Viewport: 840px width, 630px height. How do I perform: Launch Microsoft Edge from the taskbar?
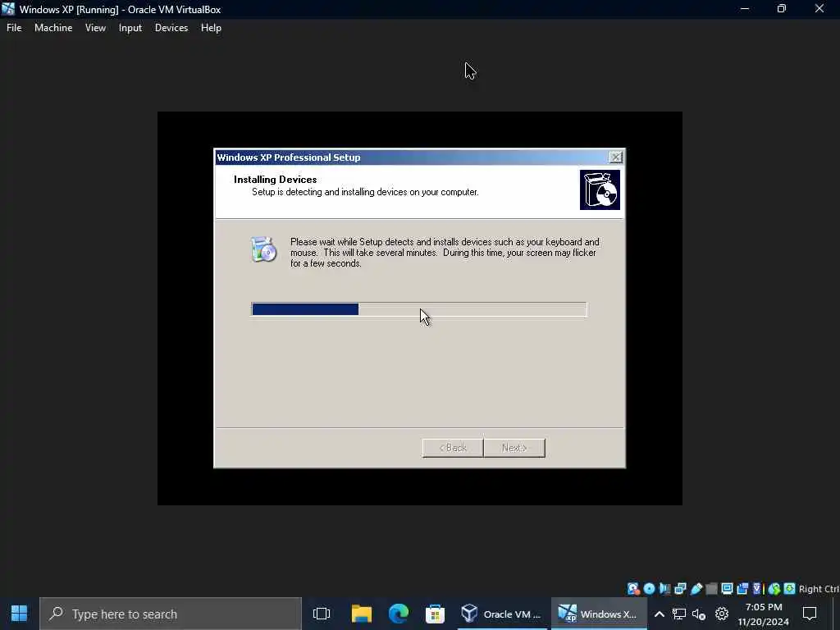[398, 614]
